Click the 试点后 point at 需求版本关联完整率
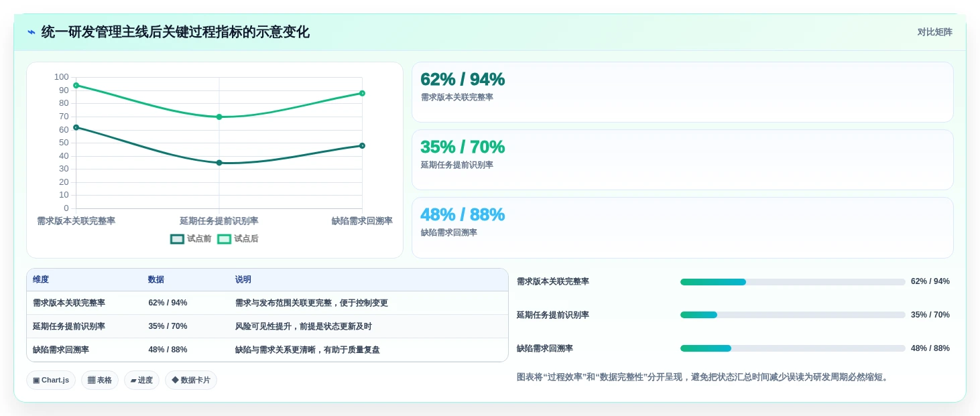Image resolution: width=980 pixels, height=416 pixels. click(76, 85)
